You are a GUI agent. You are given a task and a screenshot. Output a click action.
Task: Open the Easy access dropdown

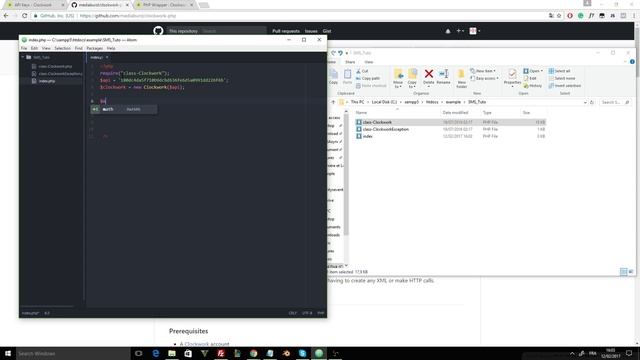484,78
